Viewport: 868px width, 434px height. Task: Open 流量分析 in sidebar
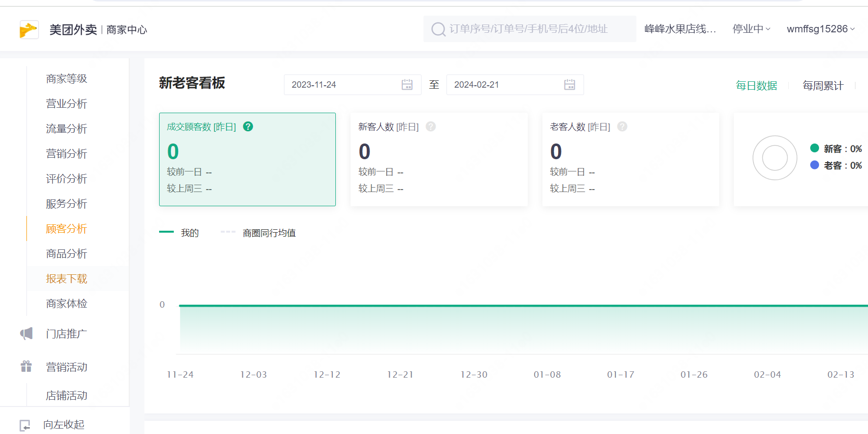tap(67, 129)
